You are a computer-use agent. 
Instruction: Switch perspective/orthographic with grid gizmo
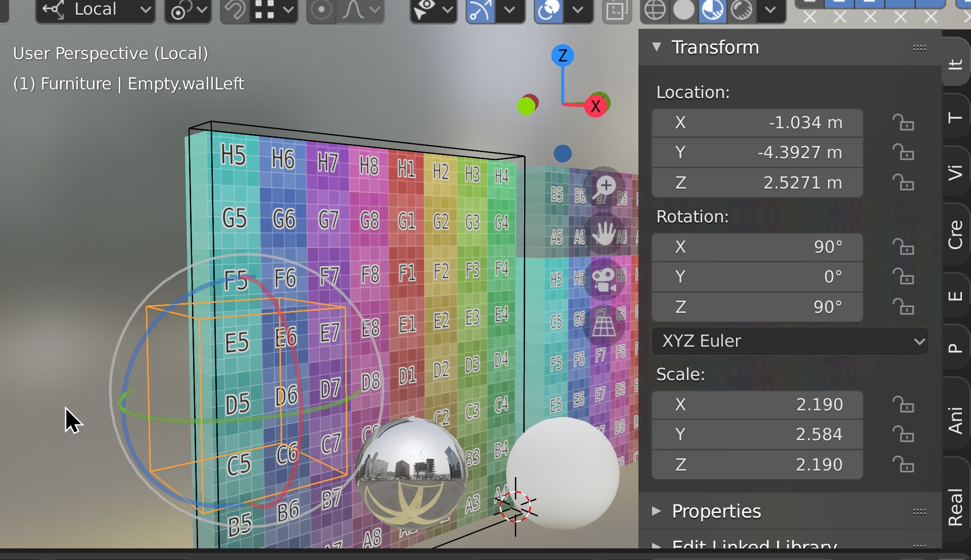point(604,325)
